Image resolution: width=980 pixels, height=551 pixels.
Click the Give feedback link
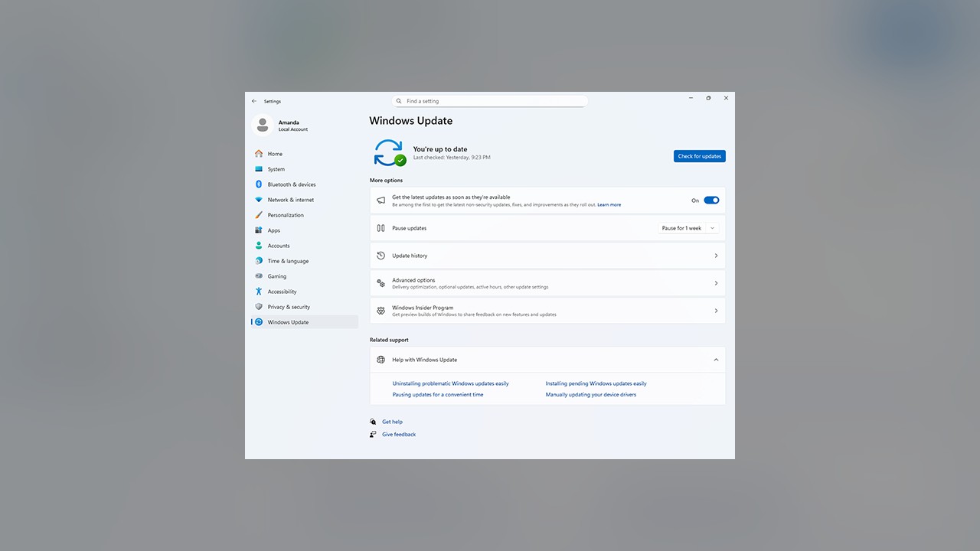tap(399, 435)
